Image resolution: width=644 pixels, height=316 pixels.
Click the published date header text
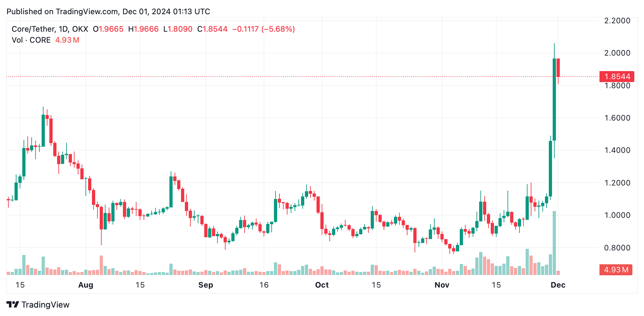pos(108,12)
